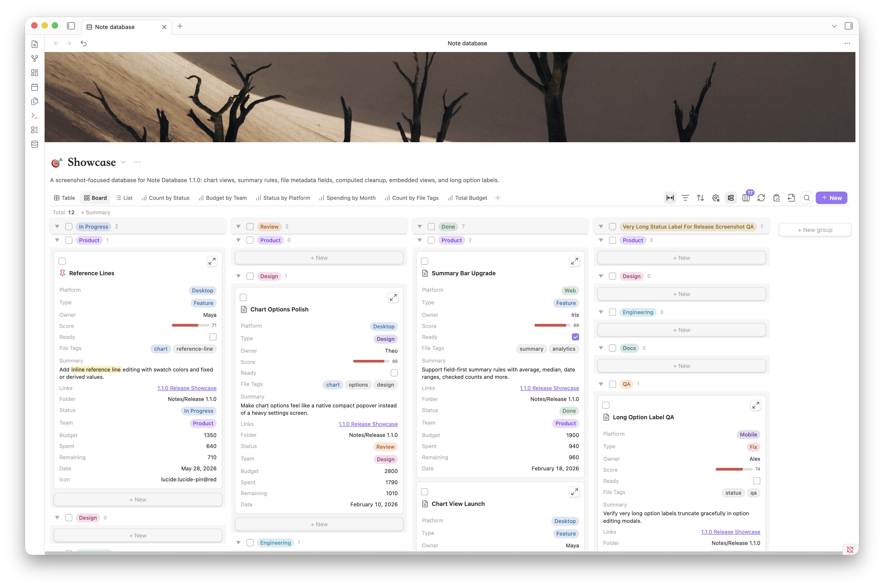Viewport: 884px width, 588px height.
Task: Uncheck Ready on Summary Bar Upgrade card
Action: point(575,337)
